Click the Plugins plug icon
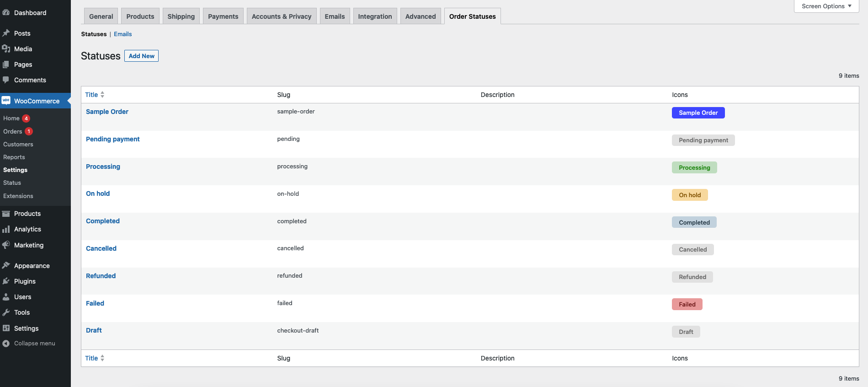 click(x=6, y=281)
